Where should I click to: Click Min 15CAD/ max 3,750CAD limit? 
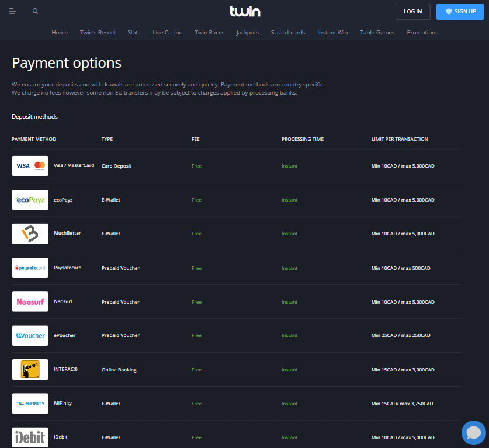pos(403,404)
